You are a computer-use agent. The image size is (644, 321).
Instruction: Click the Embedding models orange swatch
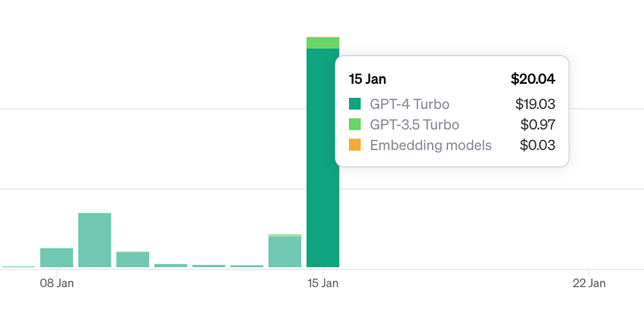point(355,144)
